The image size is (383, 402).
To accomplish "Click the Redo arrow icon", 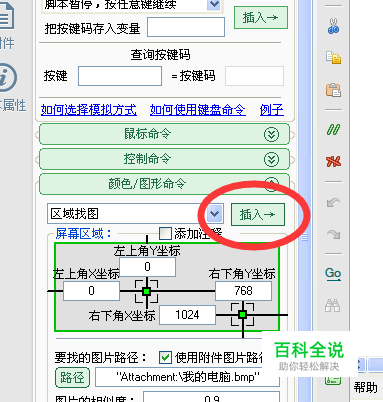I will 333,234.
